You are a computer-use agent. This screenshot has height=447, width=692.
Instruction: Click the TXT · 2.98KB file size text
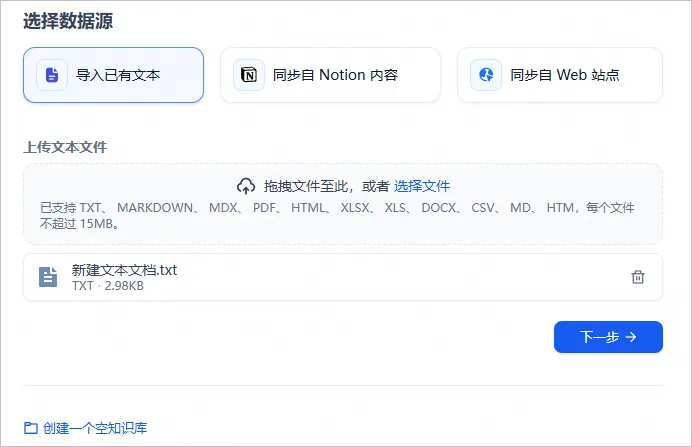(108, 286)
